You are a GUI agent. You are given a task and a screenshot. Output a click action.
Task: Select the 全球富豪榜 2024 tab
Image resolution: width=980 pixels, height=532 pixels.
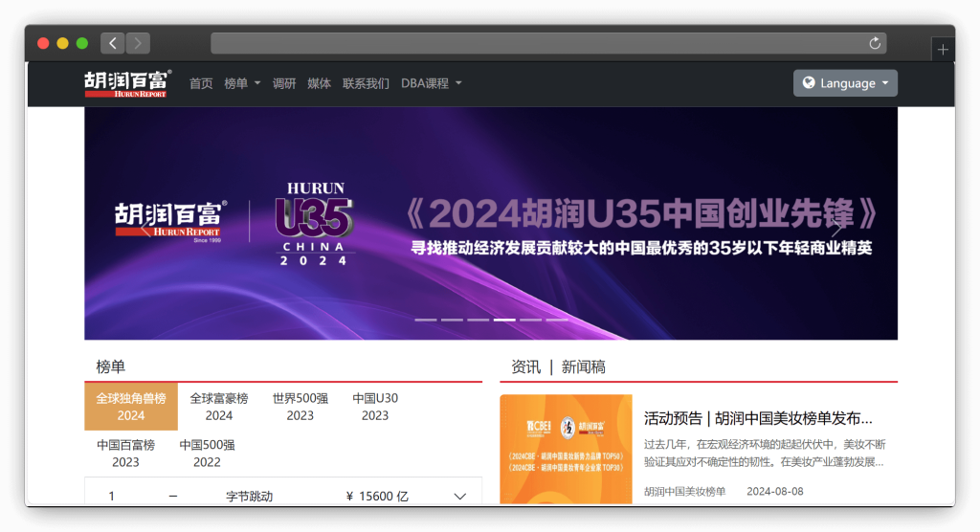click(x=219, y=407)
